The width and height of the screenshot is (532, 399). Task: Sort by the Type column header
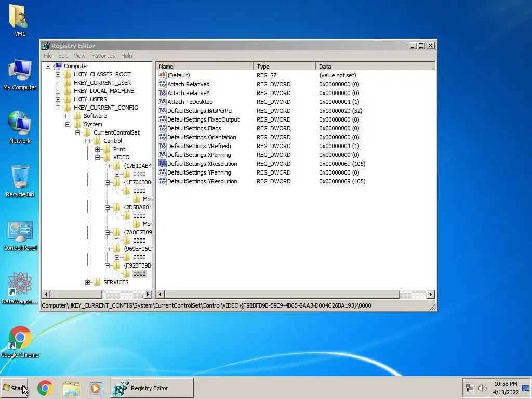(284, 66)
